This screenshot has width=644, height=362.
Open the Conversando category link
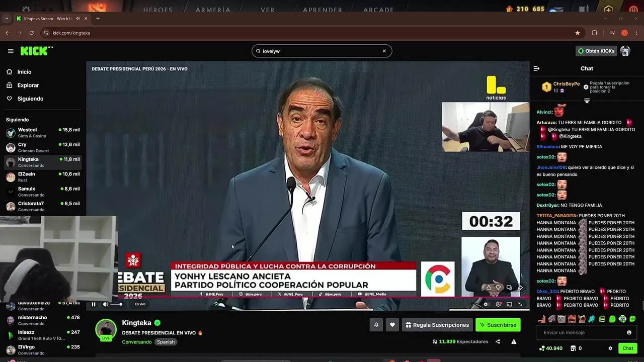(x=137, y=342)
